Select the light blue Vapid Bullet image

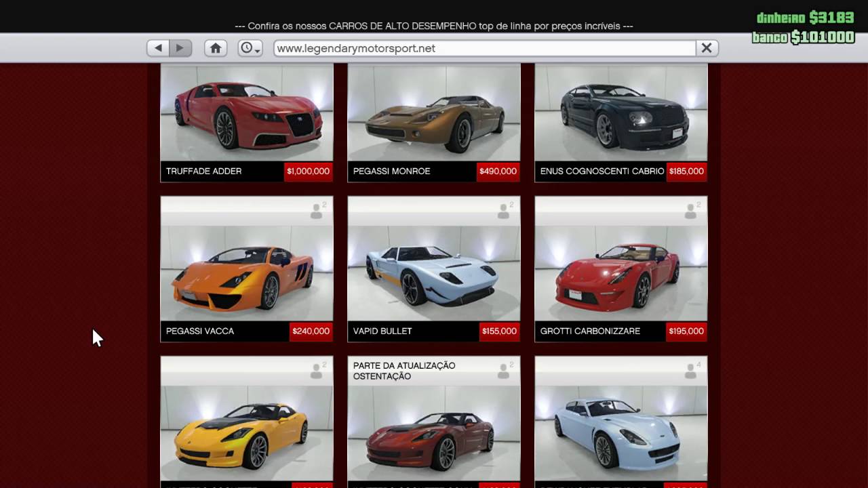tap(434, 273)
